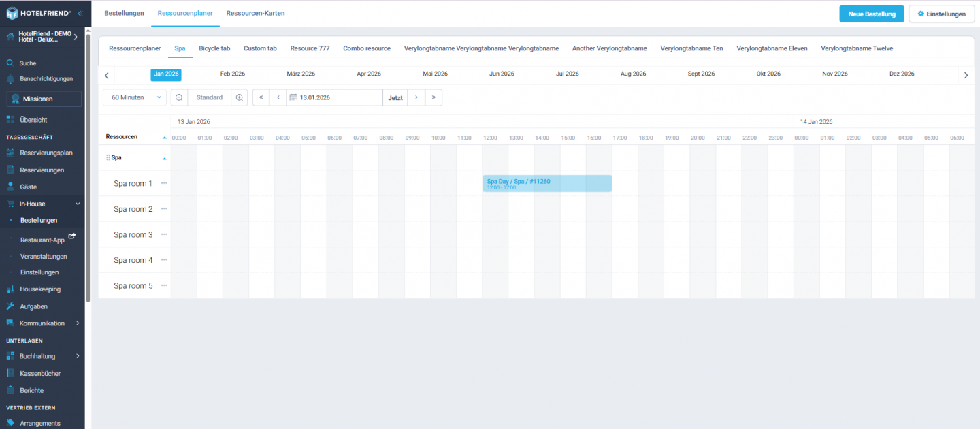980x429 pixels.
Task: Collapse the Spa resource group
Action: click(x=164, y=158)
